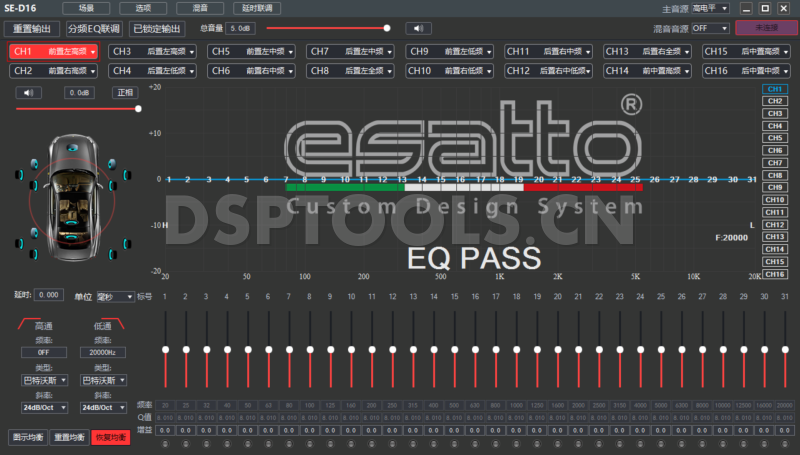Open the CH12 后置右中低频 output dropdown
The image size is (800, 455).
click(x=548, y=70)
